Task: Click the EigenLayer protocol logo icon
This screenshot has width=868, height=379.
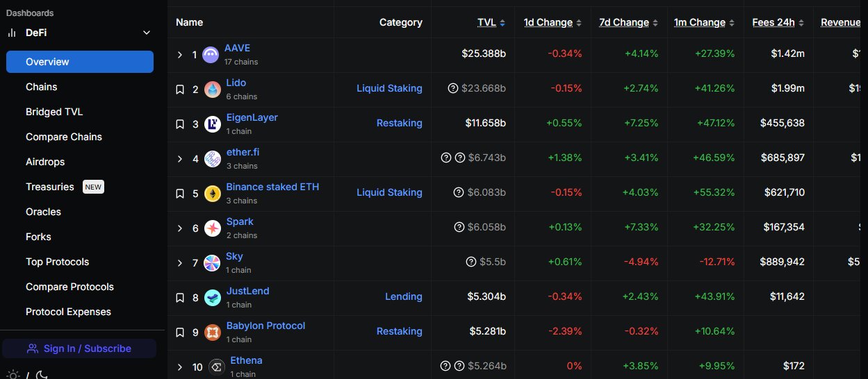Action: pyautogui.click(x=213, y=124)
